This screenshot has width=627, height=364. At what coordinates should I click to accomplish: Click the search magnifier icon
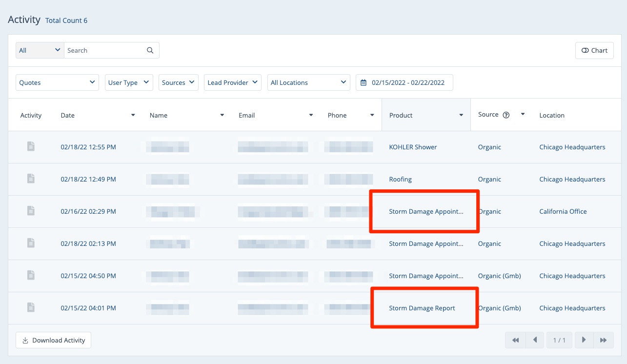[150, 50]
